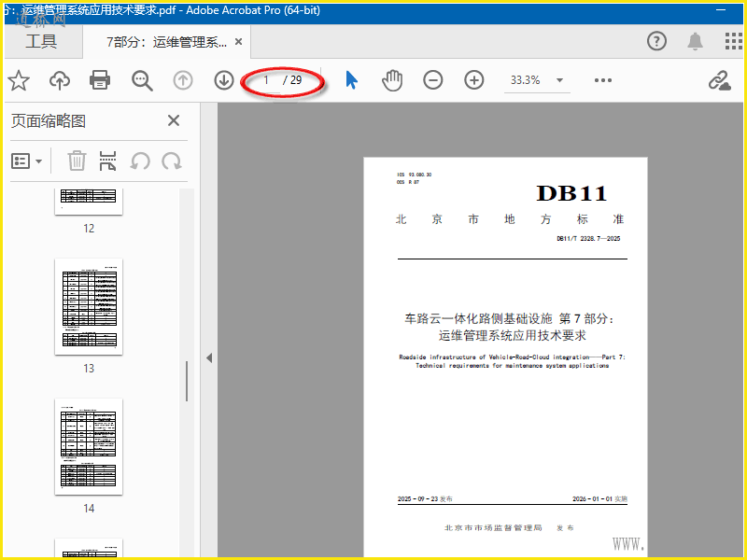The image size is (747, 560).
Task: Click the 北京市市场监督管理局 publisher line
Action: click(493, 527)
